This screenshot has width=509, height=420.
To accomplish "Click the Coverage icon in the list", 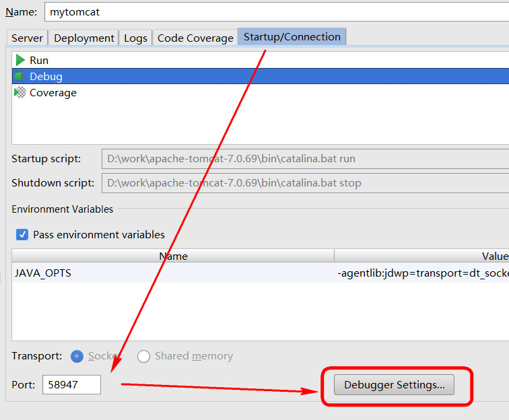I will point(20,92).
